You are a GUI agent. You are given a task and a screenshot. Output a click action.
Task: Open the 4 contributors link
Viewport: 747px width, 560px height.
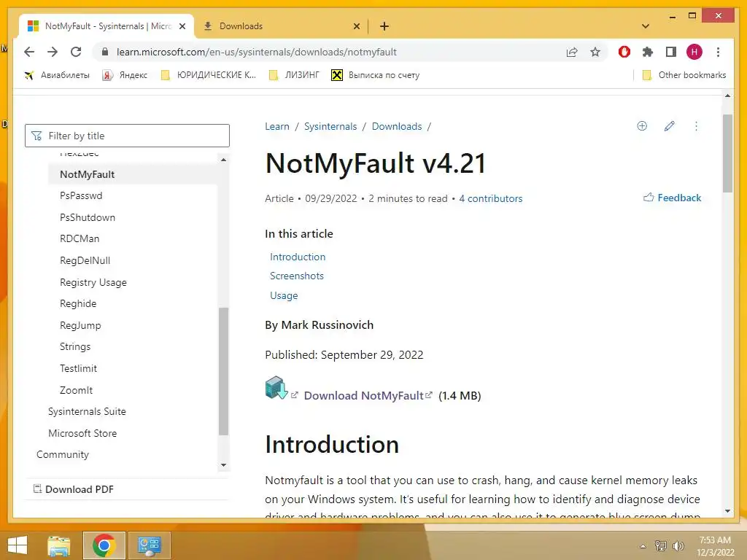pos(491,198)
